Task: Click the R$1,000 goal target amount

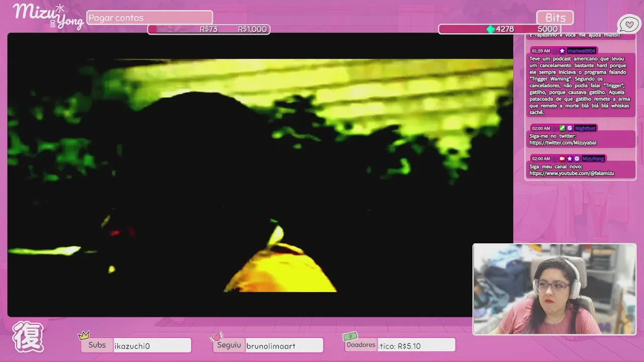Action: coord(252,29)
